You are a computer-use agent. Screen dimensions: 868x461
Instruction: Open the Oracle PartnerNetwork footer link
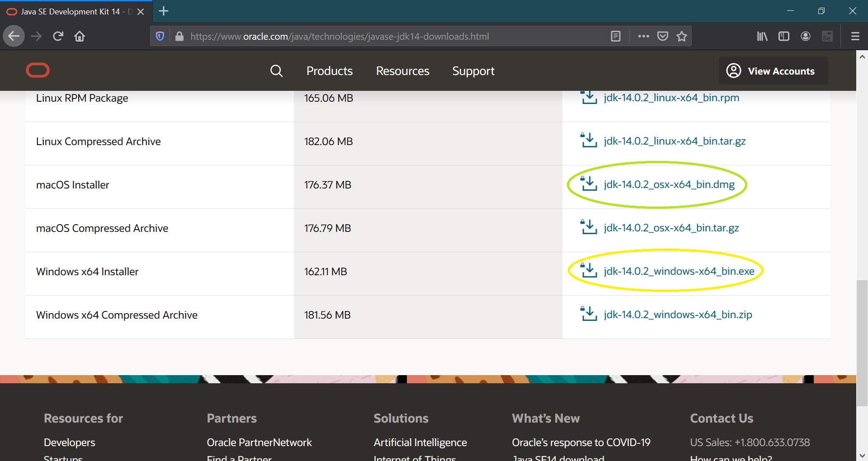tap(259, 442)
